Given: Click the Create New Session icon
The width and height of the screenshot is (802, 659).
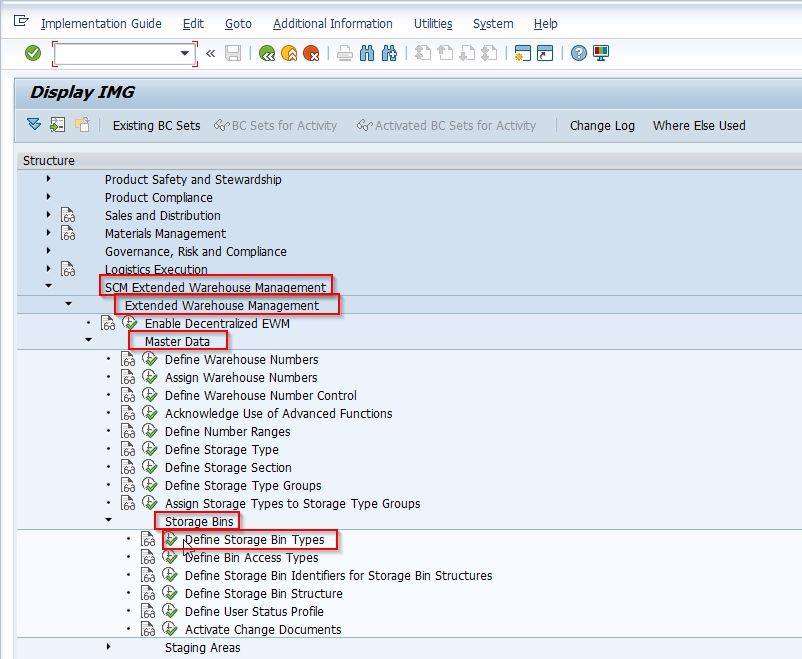Looking at the screenshot, I should tap(523, 53).
